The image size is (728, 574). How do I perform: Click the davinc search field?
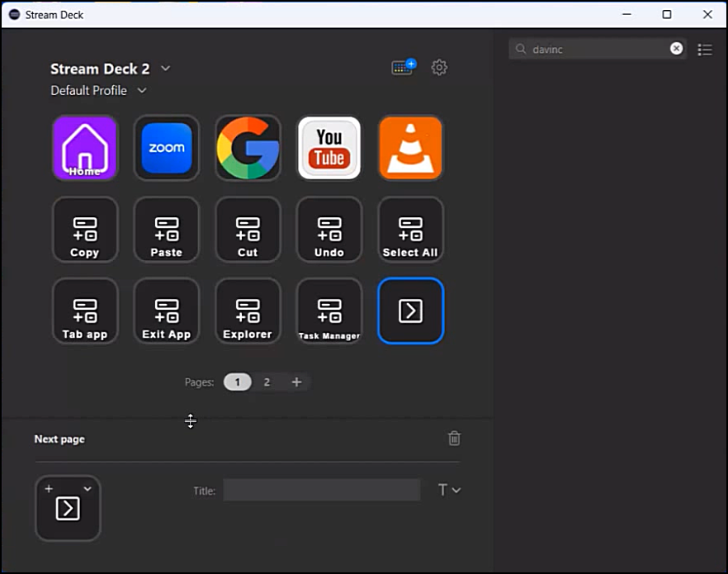tap(597, 49)
